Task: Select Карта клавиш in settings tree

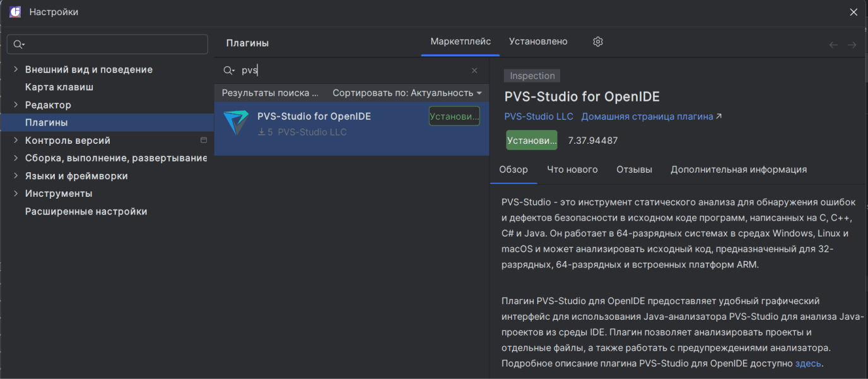Action: point(59,87)
